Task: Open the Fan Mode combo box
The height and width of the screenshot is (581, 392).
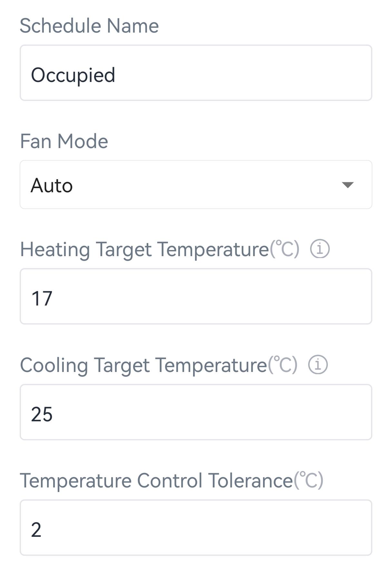Action: pos(196,185)
